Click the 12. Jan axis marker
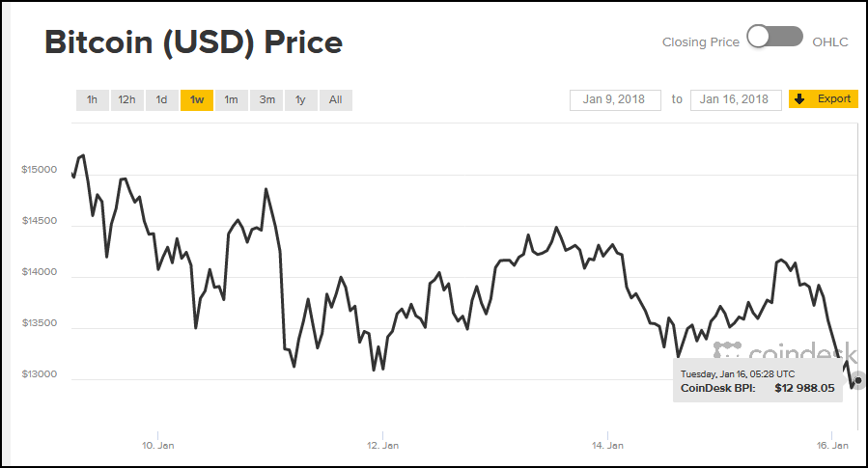The image size is (868, 468). click(x=383, y=446)
